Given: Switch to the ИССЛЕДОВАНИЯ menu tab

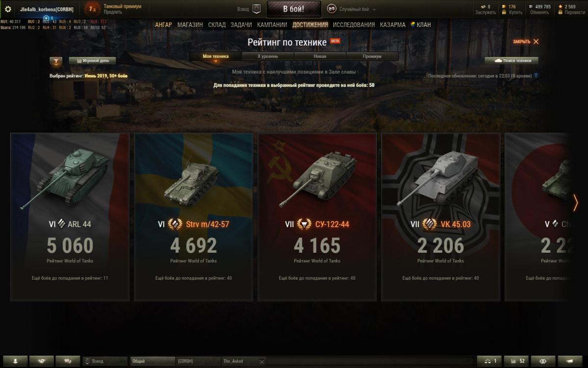Looking at the screenshot, I should pyautogui.click(x=354, y=25).
